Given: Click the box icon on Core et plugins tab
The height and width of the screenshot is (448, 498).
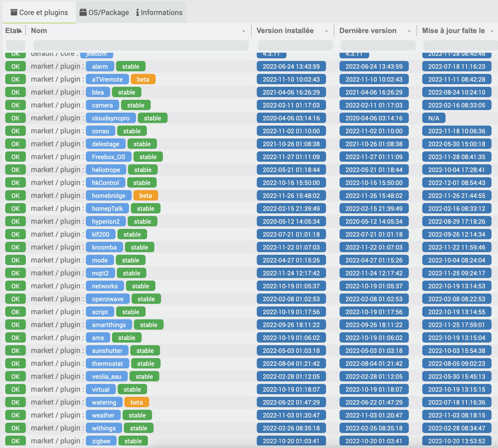Looking at the screenshot, I should (14, 12).
